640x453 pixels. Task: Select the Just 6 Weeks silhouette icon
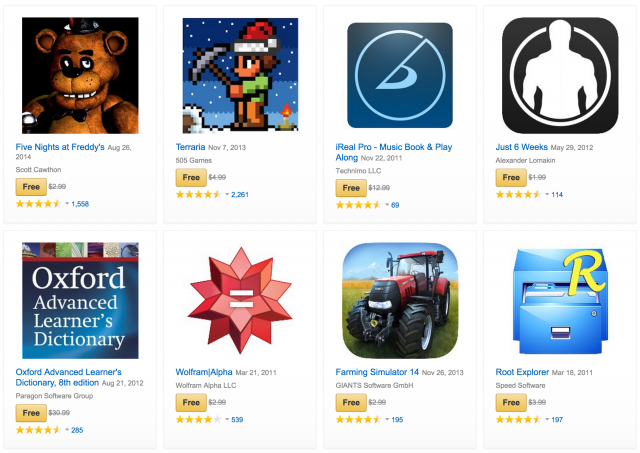[560, 76]
